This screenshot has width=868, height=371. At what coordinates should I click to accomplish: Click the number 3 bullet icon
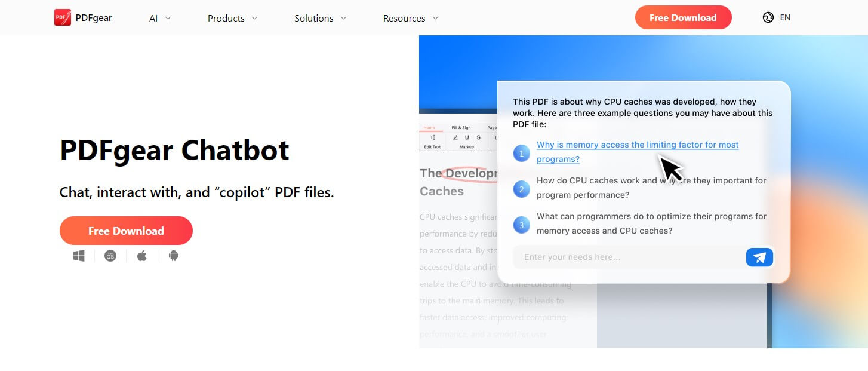click(521, 225)
